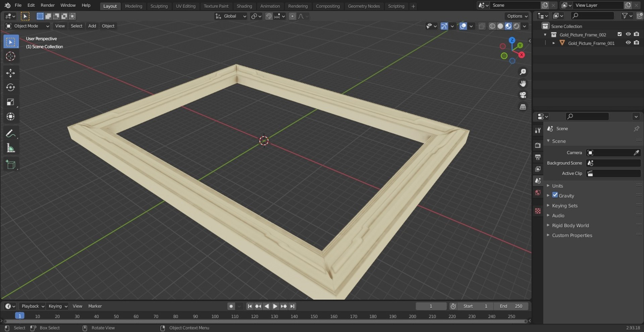
Task: Click the zoom viewport magnifier icon
Action: tap(523, 72)
